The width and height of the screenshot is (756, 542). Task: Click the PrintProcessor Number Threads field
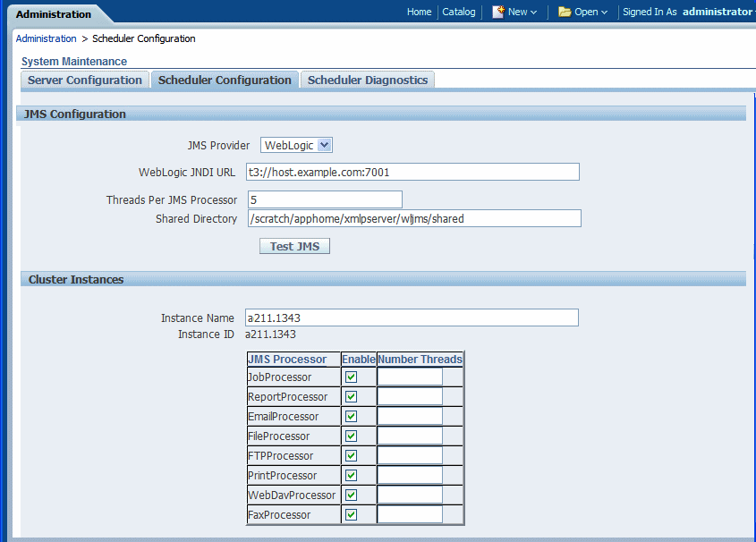pyautogui.click(x=410, y=476)
